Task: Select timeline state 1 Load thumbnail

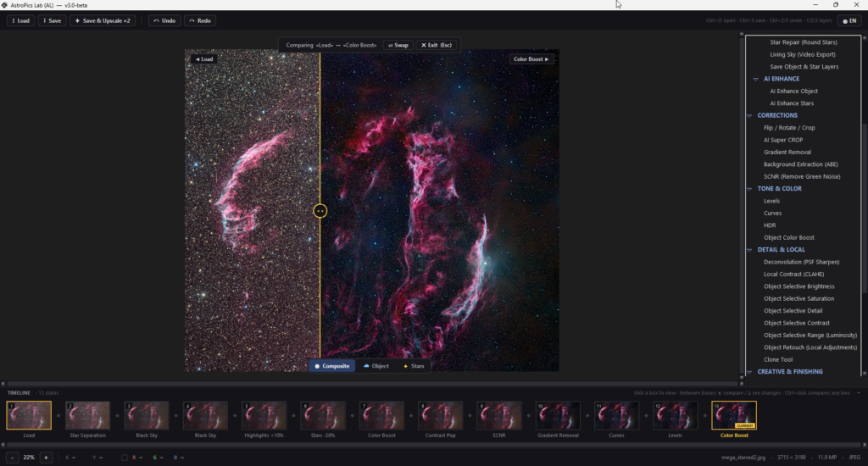Action: pos(29,415)
